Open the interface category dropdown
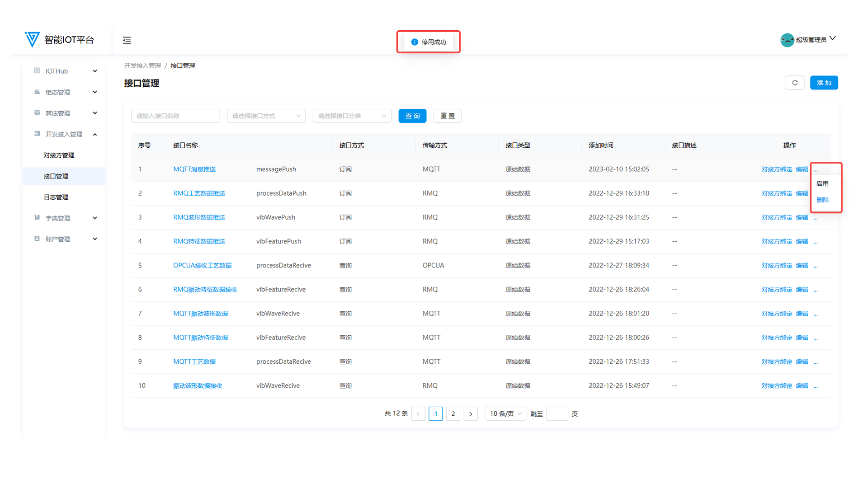Image resolution: width=868 pixels, height=488 pixels. (352, 116)
